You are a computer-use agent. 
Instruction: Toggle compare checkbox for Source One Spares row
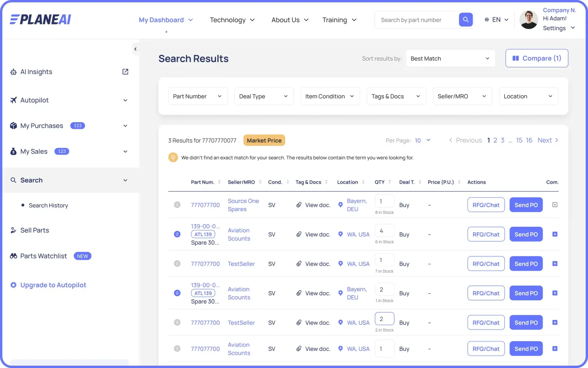pos(554,205)
